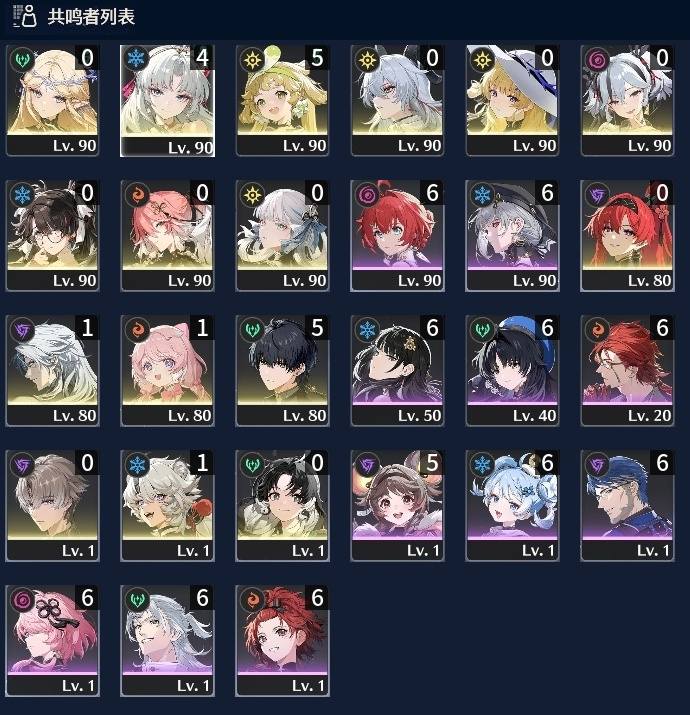
Task: Select the highlighted silver-haired Glacio resonator showing 4
Action: 167,100
